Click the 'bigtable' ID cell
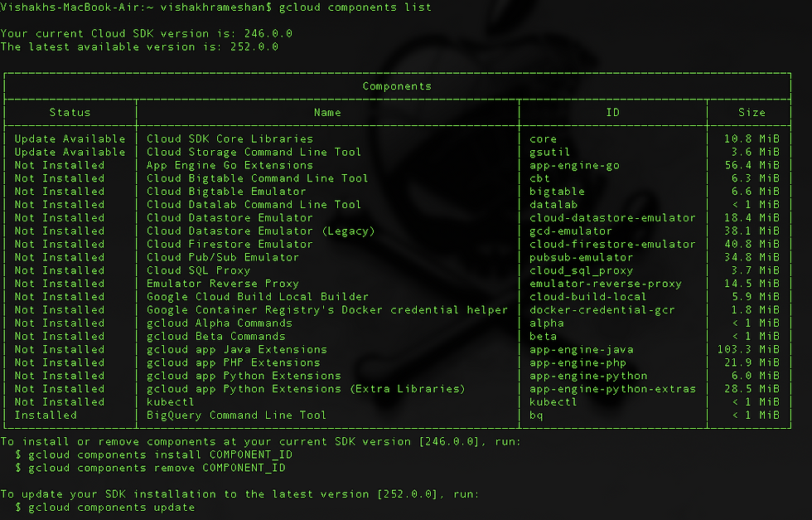 [x=557, y=192]
